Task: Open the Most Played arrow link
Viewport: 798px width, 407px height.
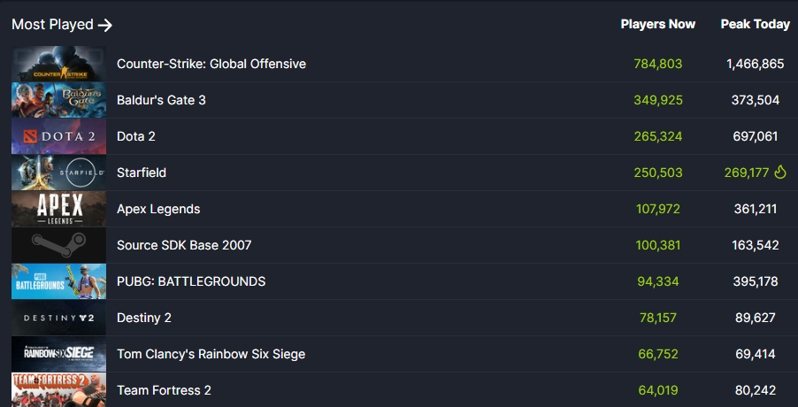Action: 105,25
